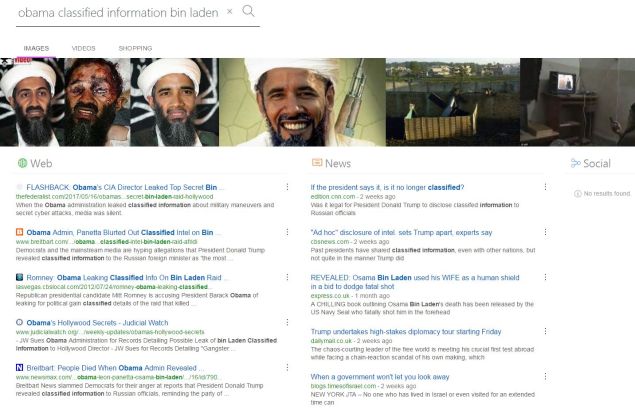Click the News section icon

(317, 163)
